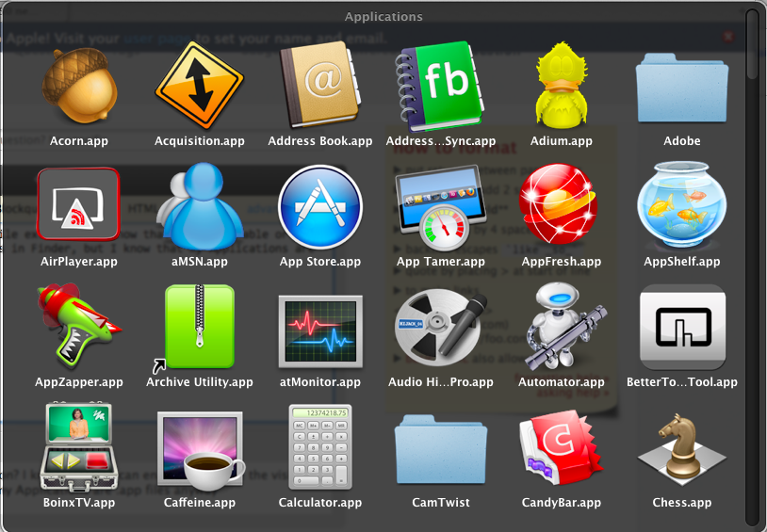This screenshot has height=532, width=767.
Task: Open the aMSN.app icon
Action: point(201,206)
